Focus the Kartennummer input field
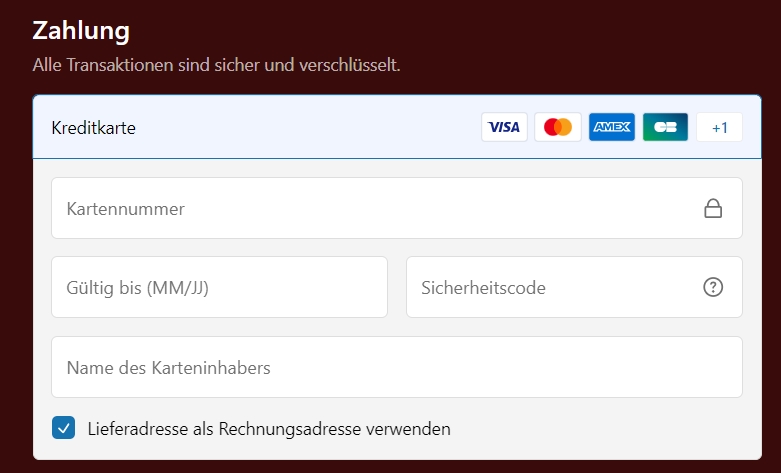781x473 pixels. click(x=397, y=208)
